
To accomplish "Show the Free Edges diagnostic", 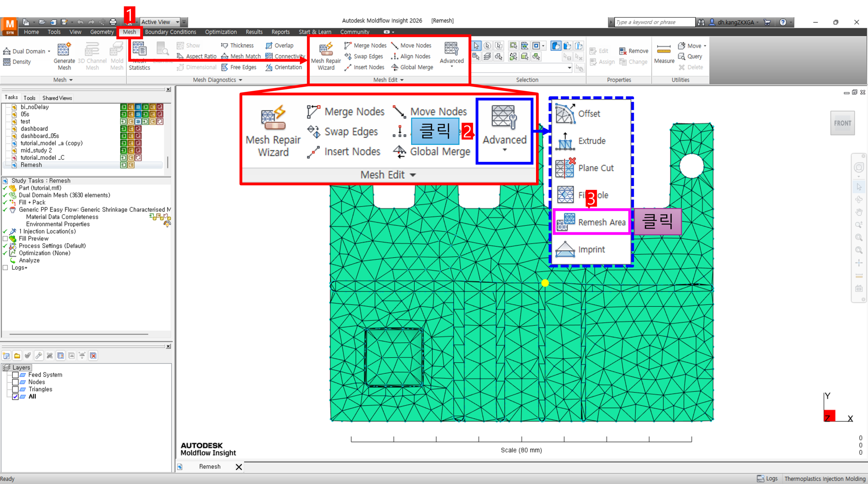I will point(239,67).
